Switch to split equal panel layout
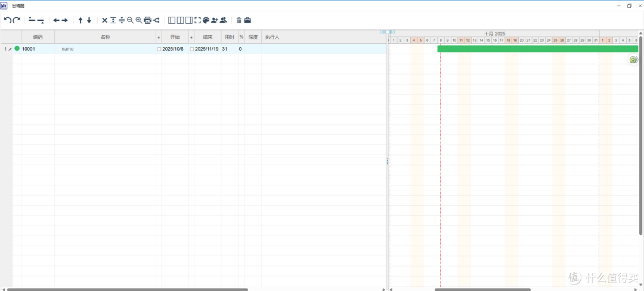The height and width of the screenshot is (291, 644). (180, 20)
